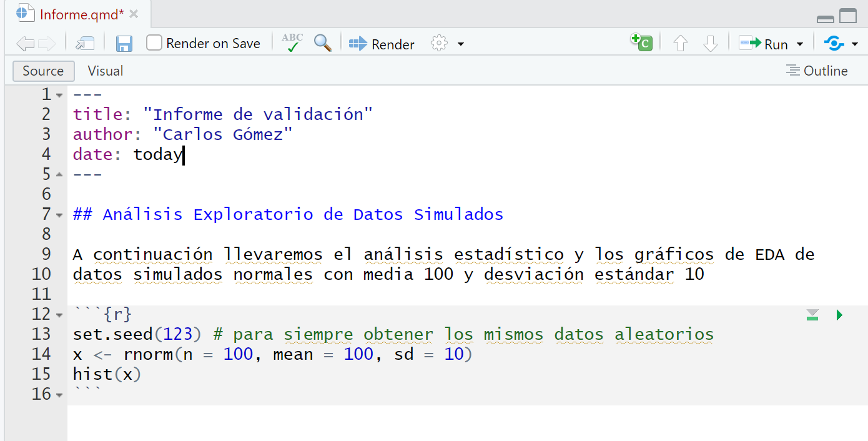Enable the Render on Save checkbox
The height and width of the screenshot is (441, 868).
[x=154, y=43]
